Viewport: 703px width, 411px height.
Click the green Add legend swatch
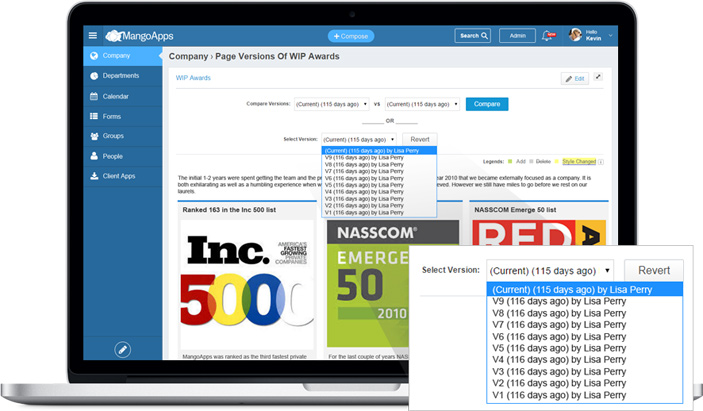tap(510, 161)
